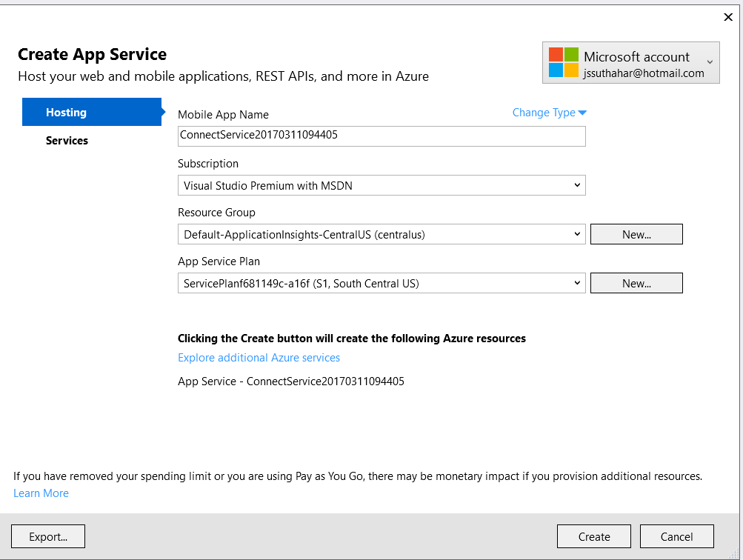Click the Mobile App Name field

pos(382,136)
